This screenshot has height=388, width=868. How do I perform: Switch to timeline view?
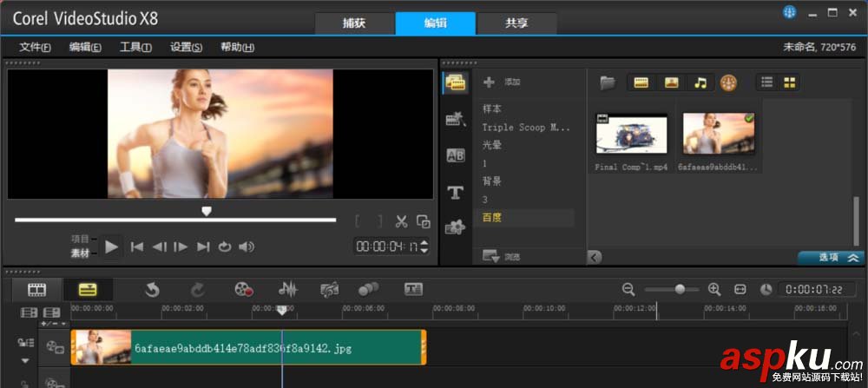pyautogui.click(x=88, y=289)
